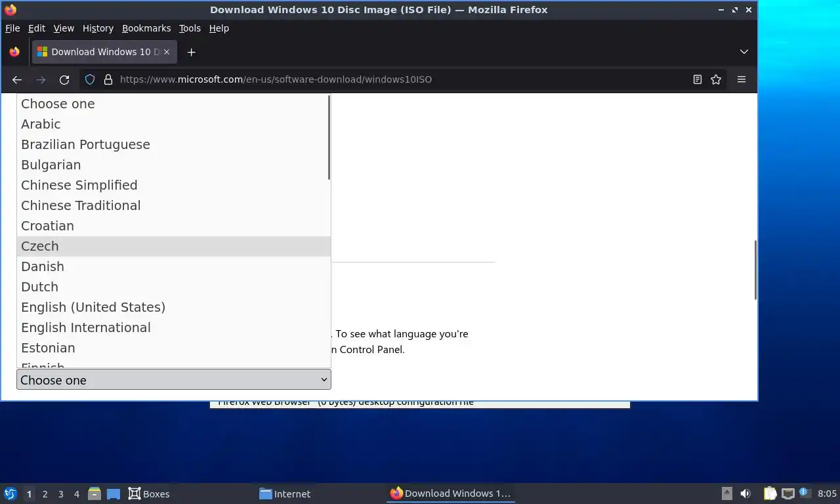Open a new tab with the plus button
Screen dimensions: 840x504
[x=191, y=52]
